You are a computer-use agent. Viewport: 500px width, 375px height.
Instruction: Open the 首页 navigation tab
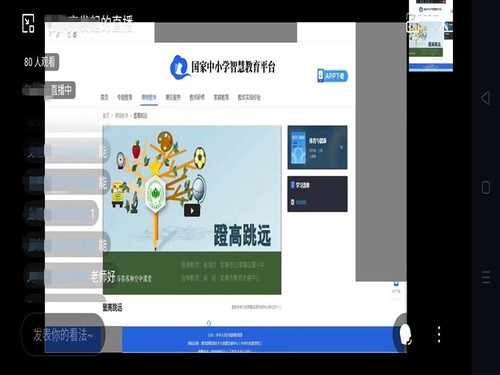(x=104, y=97)
